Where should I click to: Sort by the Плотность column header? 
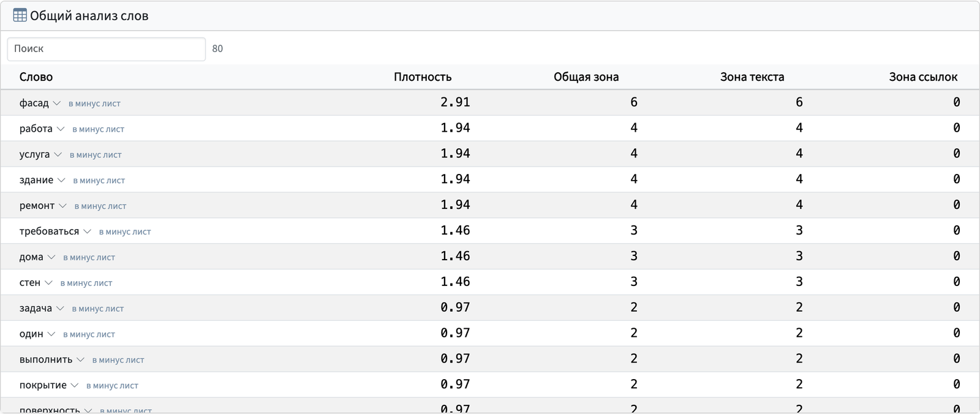click(x=423, y=77)
